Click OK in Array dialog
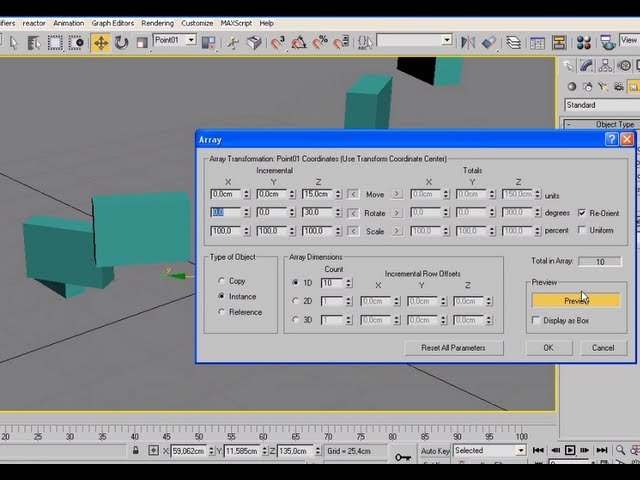Image resolution: width=640 pixels, height=480 pixels. pyautogui.click(x=549, y=348)
